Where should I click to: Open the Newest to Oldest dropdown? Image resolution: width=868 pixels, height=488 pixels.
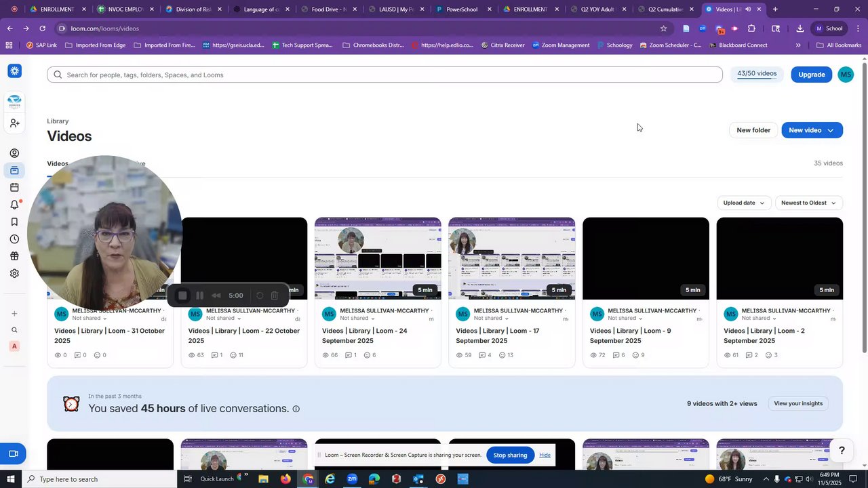point(808,203)
